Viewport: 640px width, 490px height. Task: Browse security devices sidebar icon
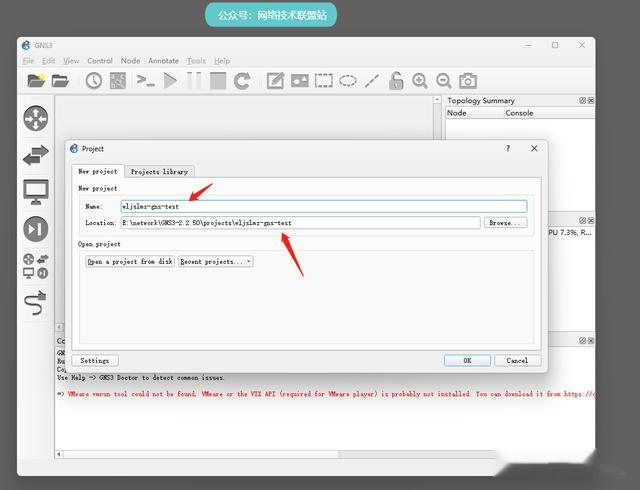tap(36, 229)
